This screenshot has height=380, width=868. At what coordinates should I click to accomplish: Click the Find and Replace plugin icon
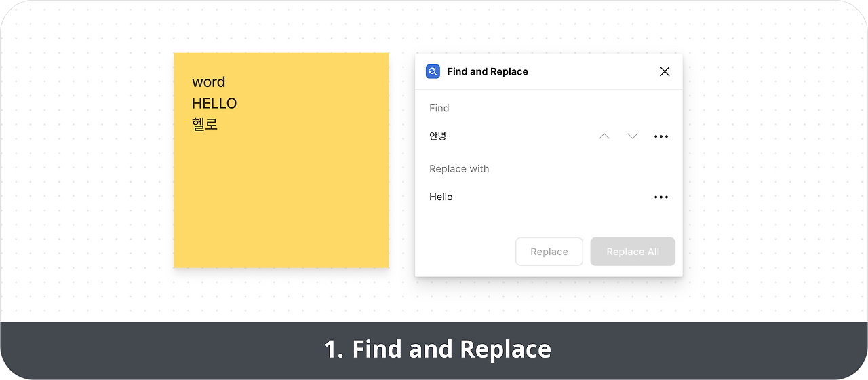(433, 71)
